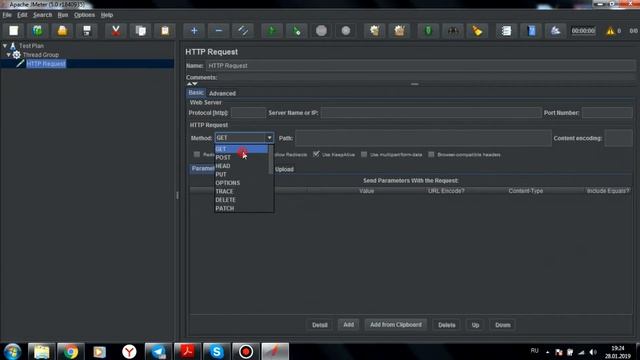Select PUT in method list

pyautogui.click(x=242, y=174)
